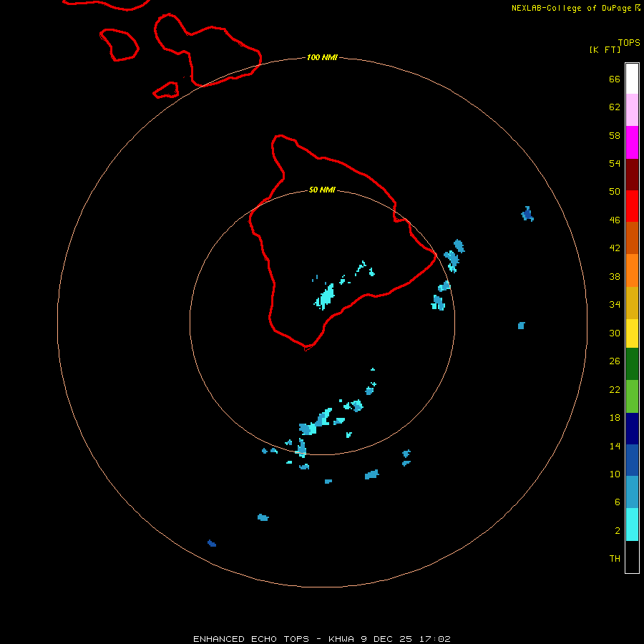
Task: Click the dark blue echo at far southwest
Action: pos(212,543)
